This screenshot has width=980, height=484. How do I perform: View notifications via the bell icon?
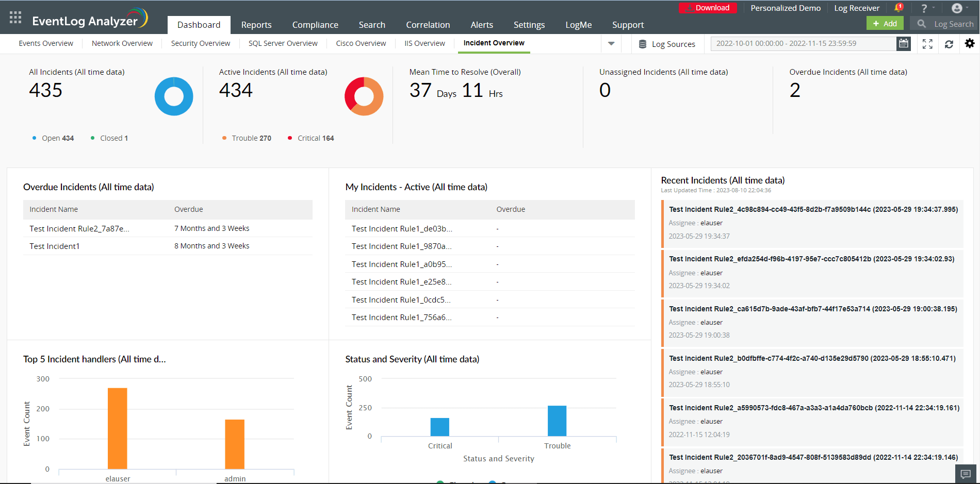[897, 8]
